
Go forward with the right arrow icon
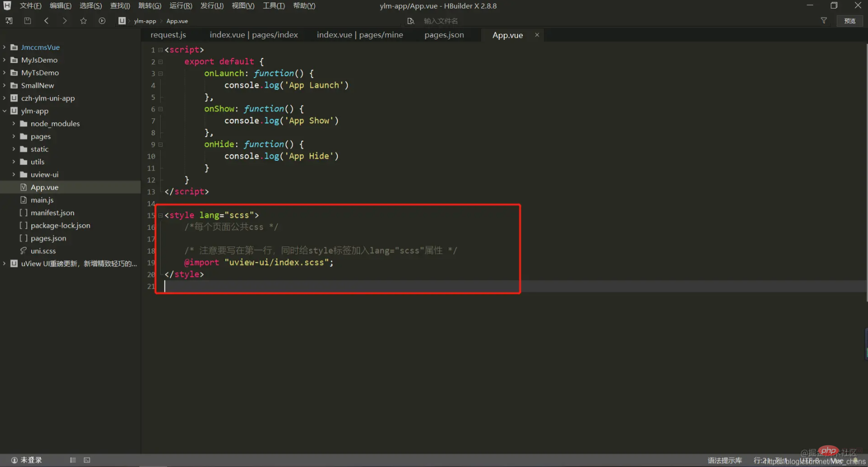pos(64,21)
